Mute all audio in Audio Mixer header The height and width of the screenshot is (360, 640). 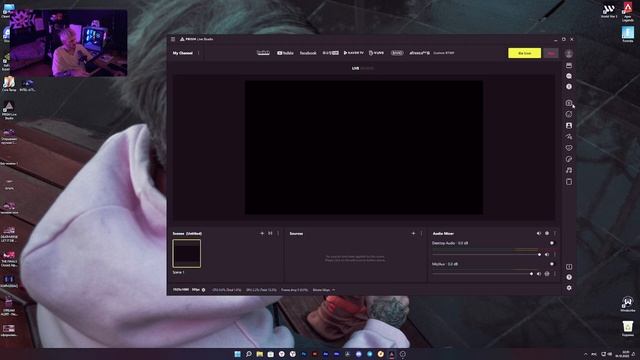click(x=539, y=233)
